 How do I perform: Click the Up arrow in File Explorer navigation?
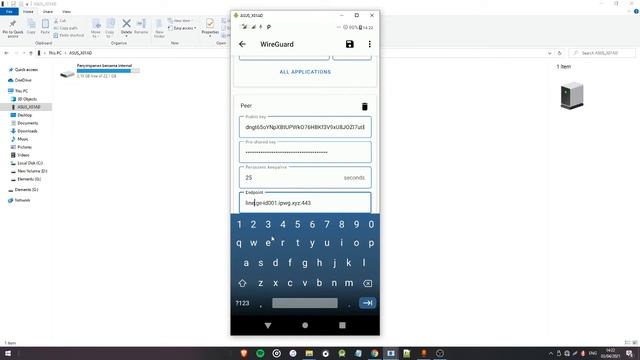(x=31, y=53)
